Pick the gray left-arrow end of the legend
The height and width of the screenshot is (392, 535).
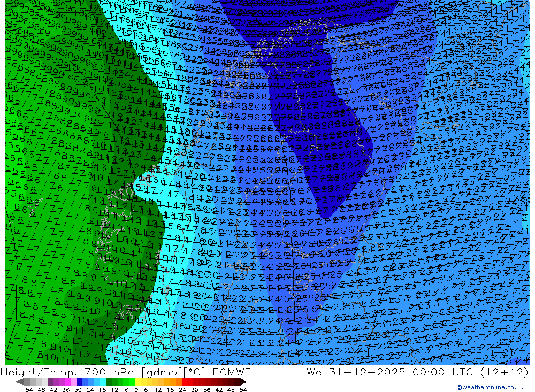click(19, 382)
